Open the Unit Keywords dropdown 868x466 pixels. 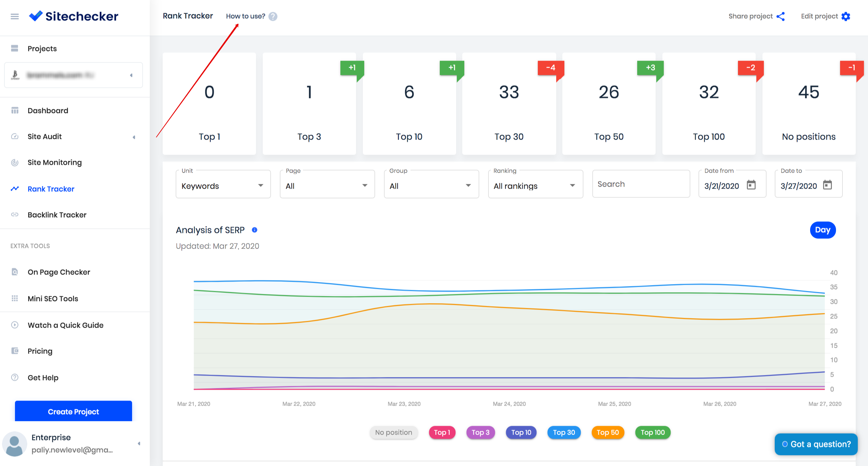click(x=223, y=184)
